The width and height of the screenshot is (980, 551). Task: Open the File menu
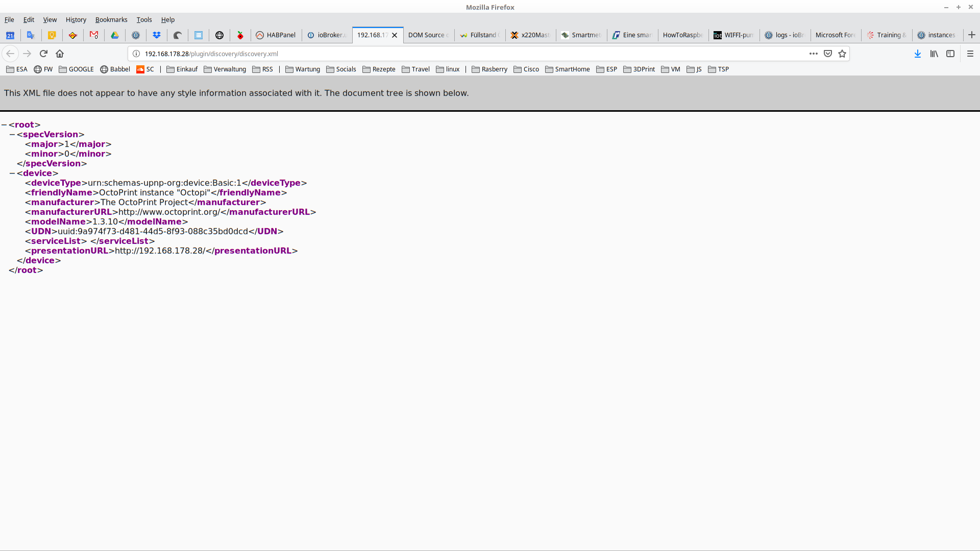(x=9, y=19)
